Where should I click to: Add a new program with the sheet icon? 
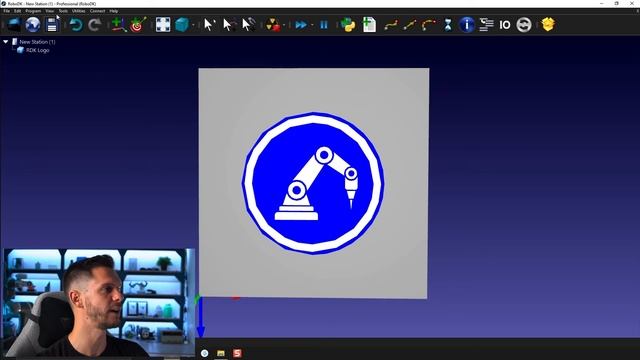(x=369, y=24)
